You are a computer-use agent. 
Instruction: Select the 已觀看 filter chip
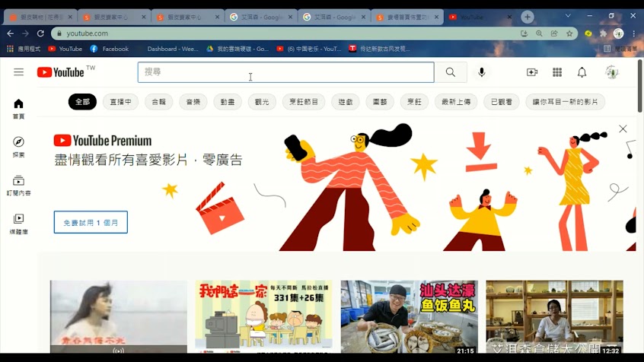(502, 102)
